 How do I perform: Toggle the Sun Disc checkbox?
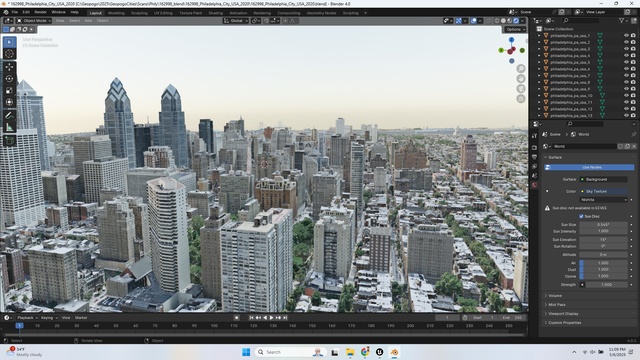(x=581, y=216)
